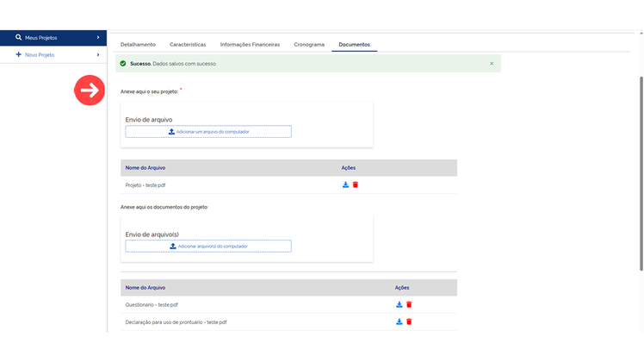Screen dimensions: 644x362
Task: Select the Cronograma tab
Action: 309,45
